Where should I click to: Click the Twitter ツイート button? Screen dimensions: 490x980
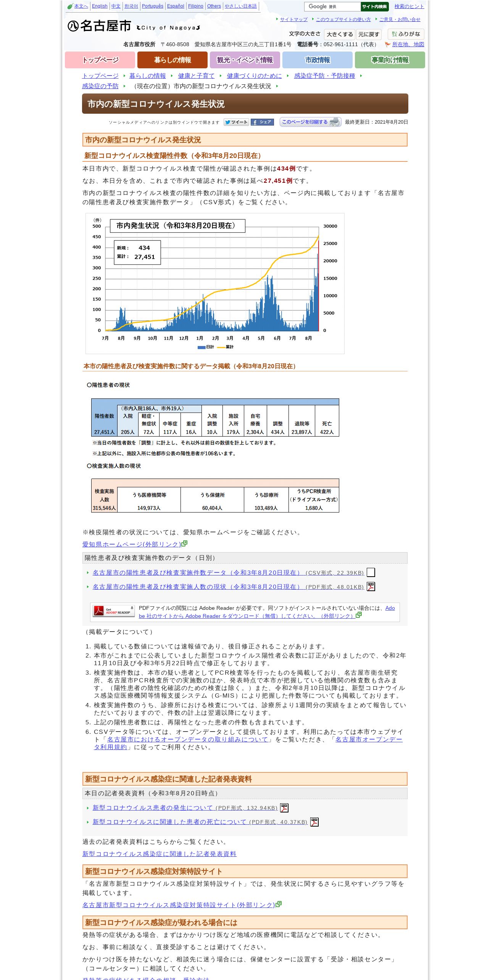point(236,122)
